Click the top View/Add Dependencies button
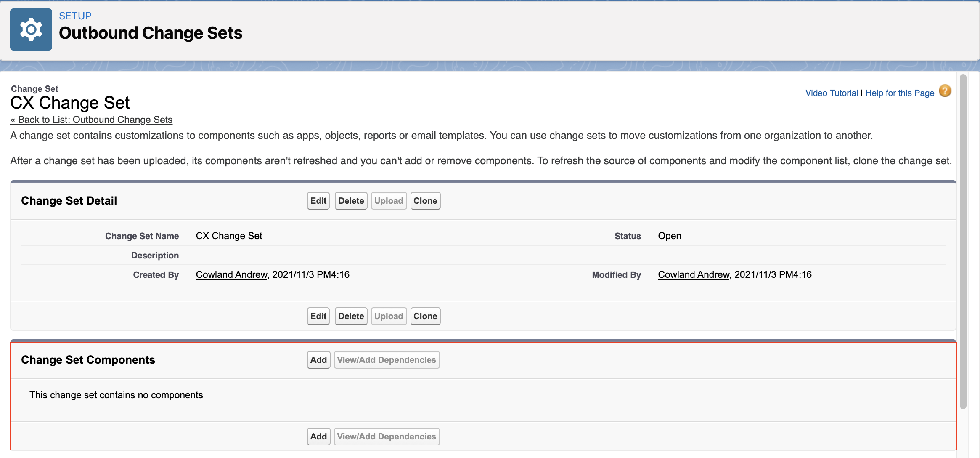The image size is (980, 458). (x=387, y=360)
